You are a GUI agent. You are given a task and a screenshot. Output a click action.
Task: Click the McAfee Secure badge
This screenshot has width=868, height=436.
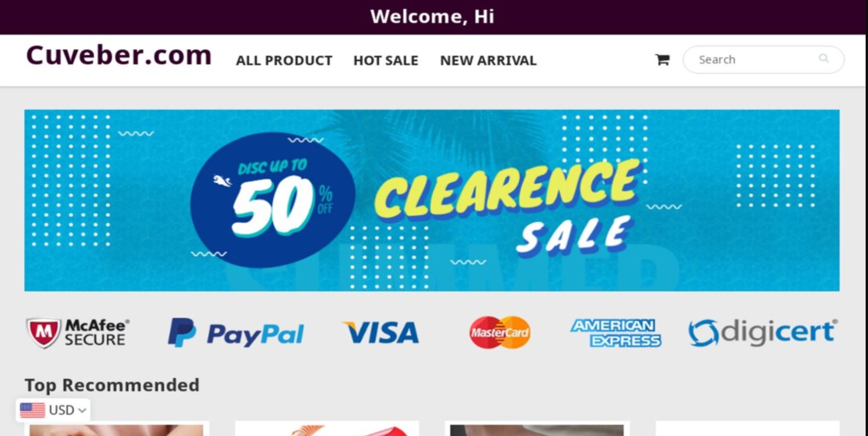click(78, 333)
